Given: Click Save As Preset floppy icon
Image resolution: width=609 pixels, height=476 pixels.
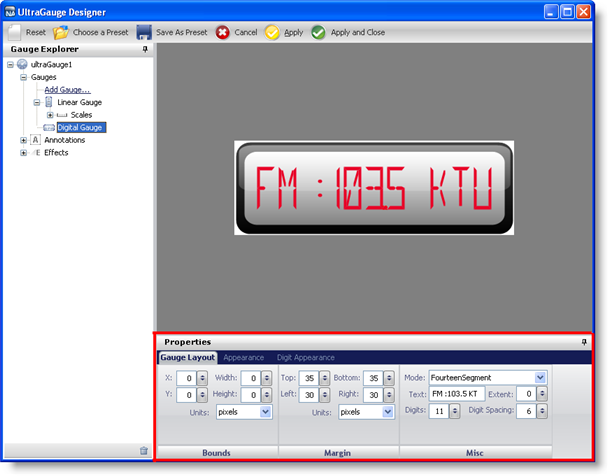Looking at the screenshot, I should 144,32.
